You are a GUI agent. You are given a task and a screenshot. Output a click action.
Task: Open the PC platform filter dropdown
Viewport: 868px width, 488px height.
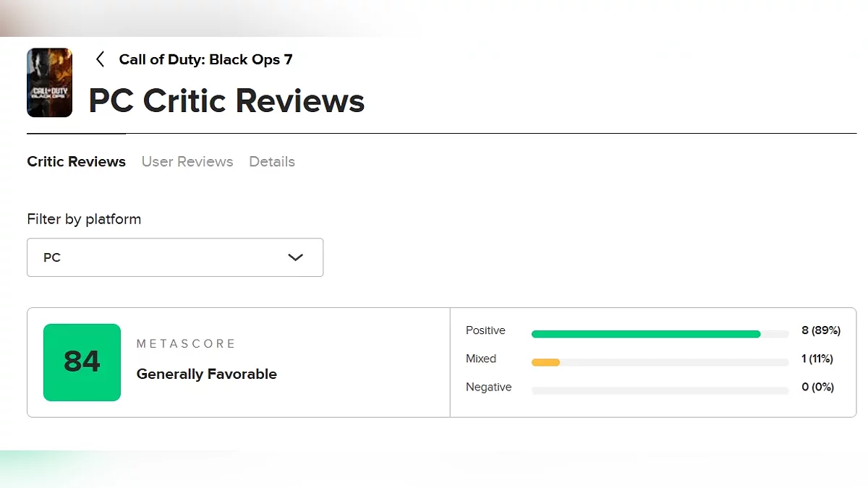click(175, 257)
